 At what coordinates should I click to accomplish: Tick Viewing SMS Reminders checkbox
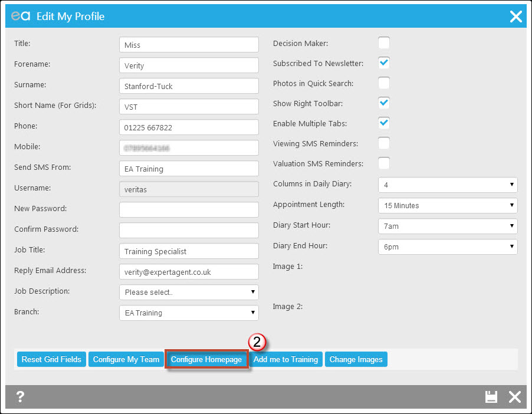tap(384, 143)
